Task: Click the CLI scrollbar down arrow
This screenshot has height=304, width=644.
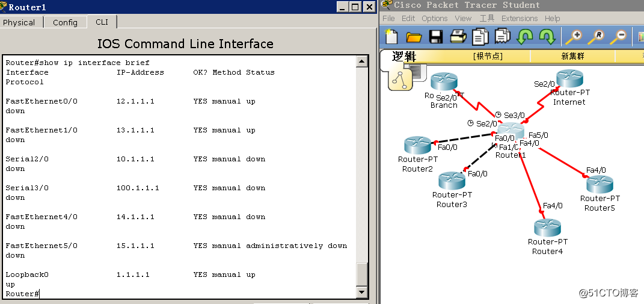Action: tap(362, 292)
